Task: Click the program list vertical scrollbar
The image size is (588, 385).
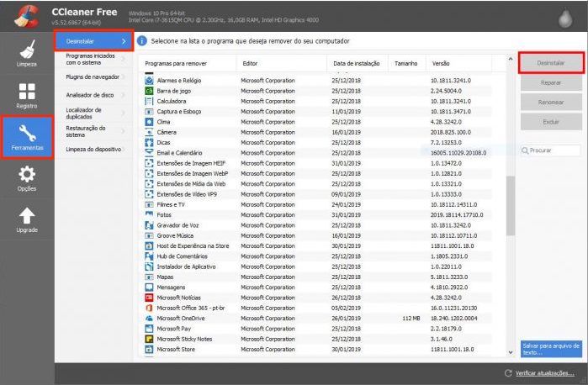Action: click(511, 206)
